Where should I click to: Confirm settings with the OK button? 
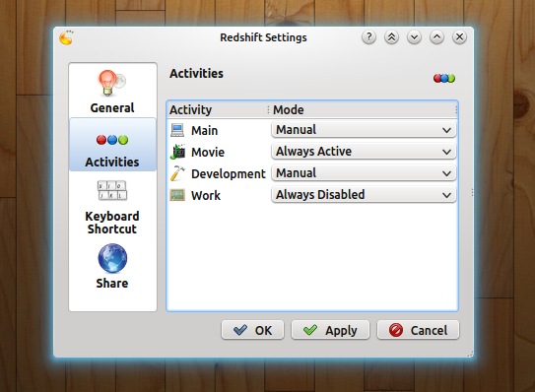(252, 330)
